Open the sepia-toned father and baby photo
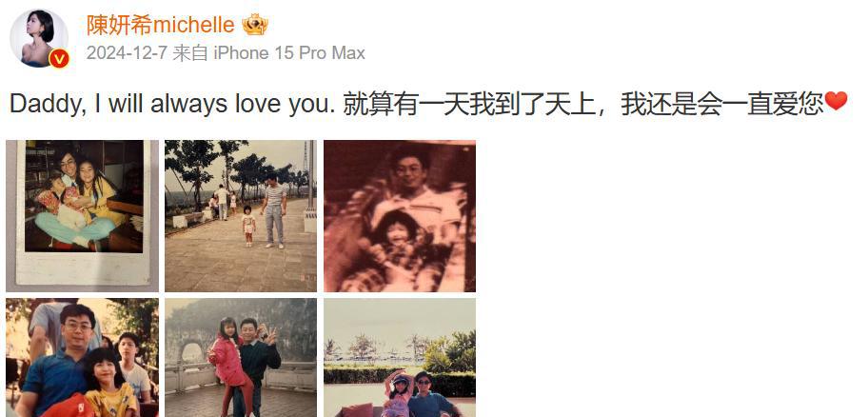This screenshot has width=868, height=417. click(x=400, y=216)
